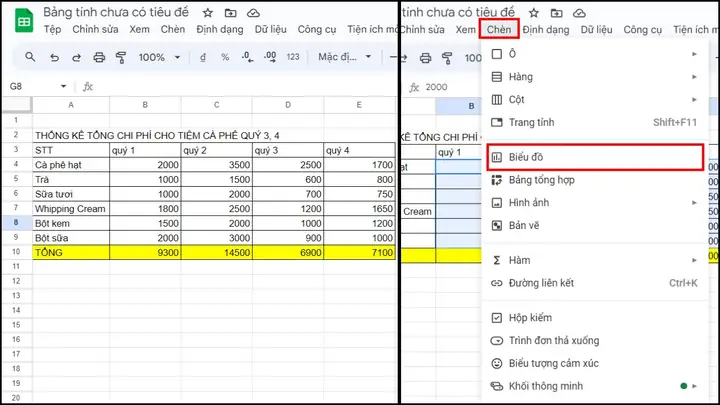Click the search magnifier in left toolbar

(x=30, y=57)
